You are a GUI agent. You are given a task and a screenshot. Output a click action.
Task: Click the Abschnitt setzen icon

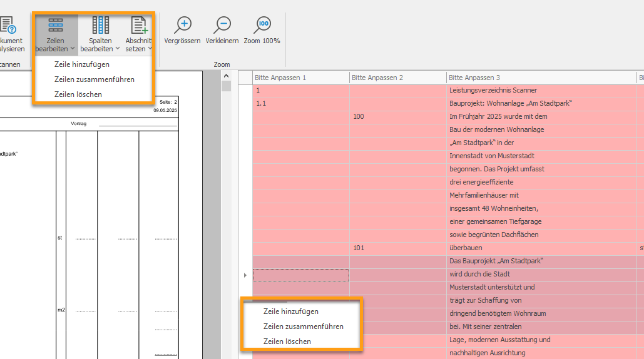[139, 25]
